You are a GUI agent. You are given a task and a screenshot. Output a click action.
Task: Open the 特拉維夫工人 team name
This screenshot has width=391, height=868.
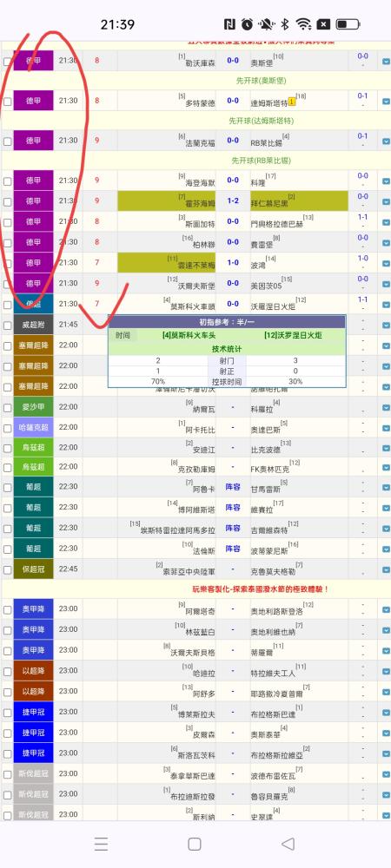pyautogui.click(x=273, y=674)
